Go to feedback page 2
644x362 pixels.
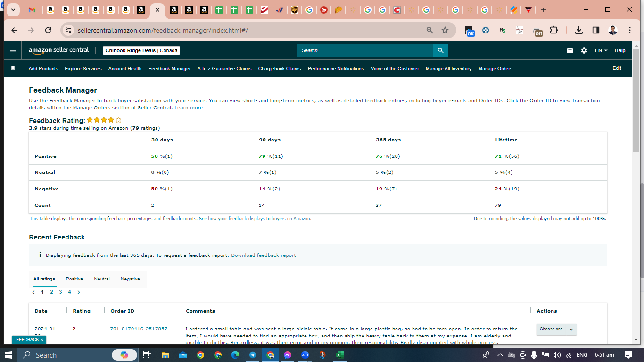point(51,292)
